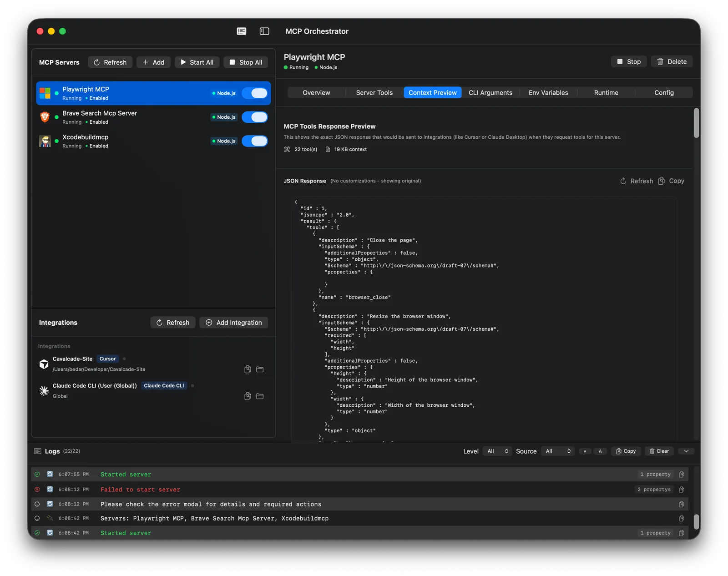Disable the Playwright MCP server toggle
The image size is (728, 576).
click(x=255, y=93)
